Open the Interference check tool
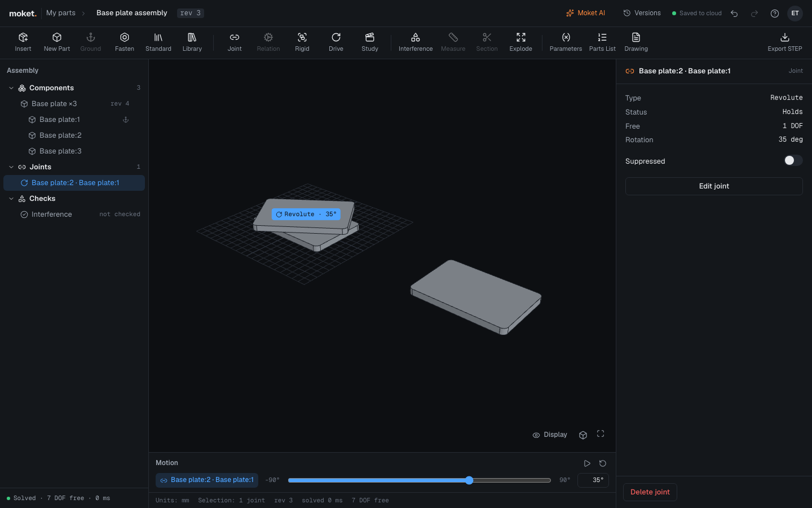The width and height of the screenshot is (812, 508). 416,42
